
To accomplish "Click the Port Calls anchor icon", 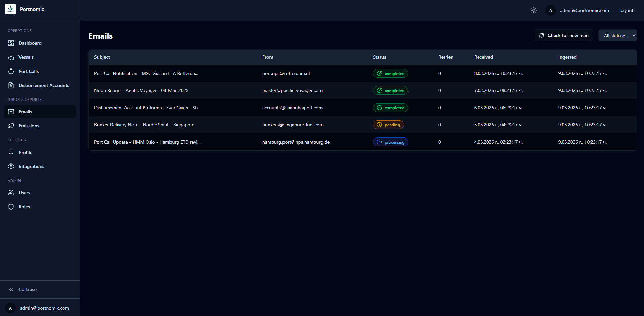I will point(11,71).
